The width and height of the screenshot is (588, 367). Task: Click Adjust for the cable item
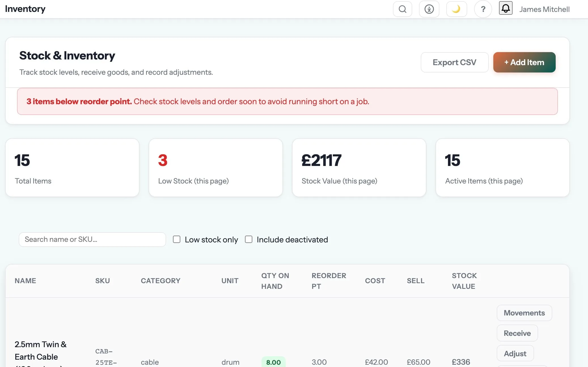(515, 354)
